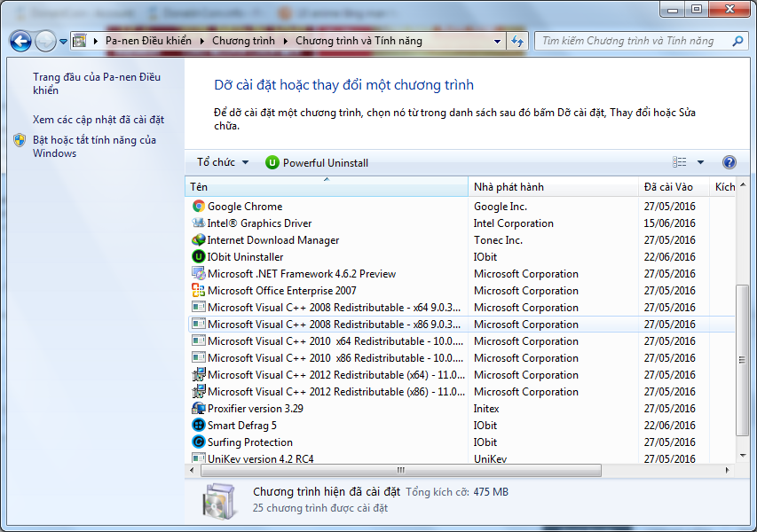Click the Smart Defrag 5 icon

click(199, 425)
